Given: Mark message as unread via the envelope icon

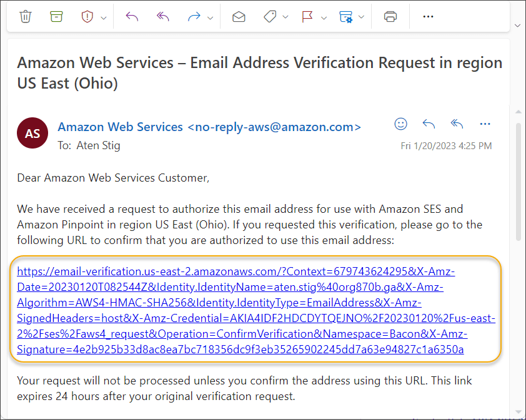Looking at the screenshot, I should click(x=238, y=17).
